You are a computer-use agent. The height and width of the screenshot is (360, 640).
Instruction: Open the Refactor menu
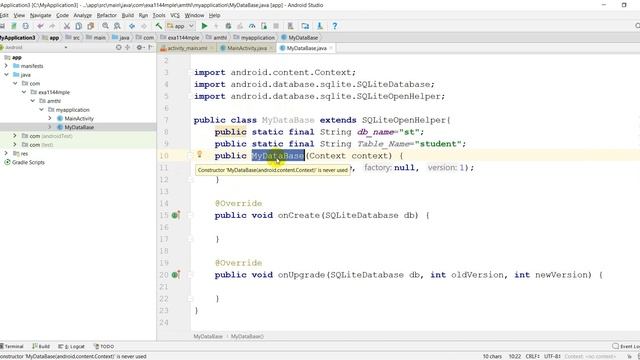107,16
